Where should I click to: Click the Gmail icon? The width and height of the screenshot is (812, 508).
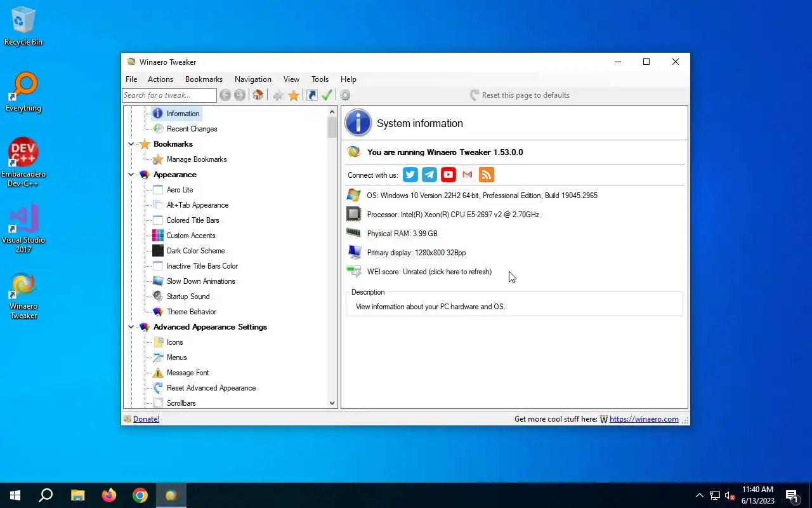pos(468,175)
